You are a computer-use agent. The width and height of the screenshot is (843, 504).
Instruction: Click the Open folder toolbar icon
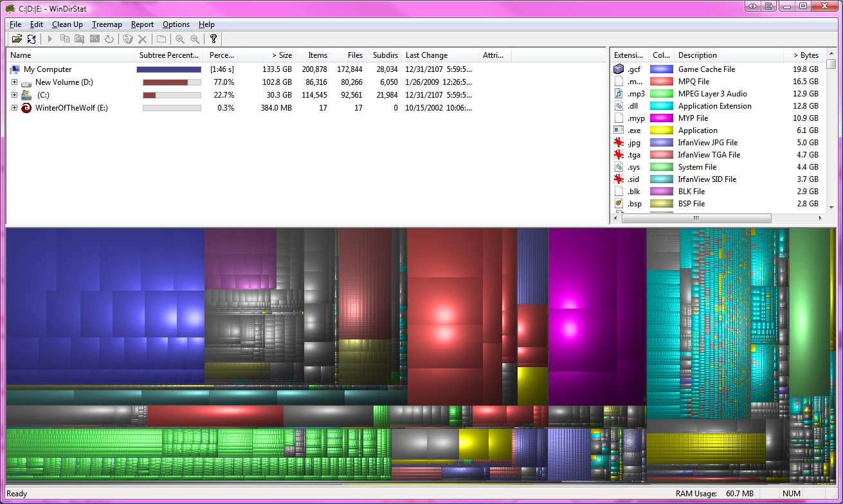point(17,39)
